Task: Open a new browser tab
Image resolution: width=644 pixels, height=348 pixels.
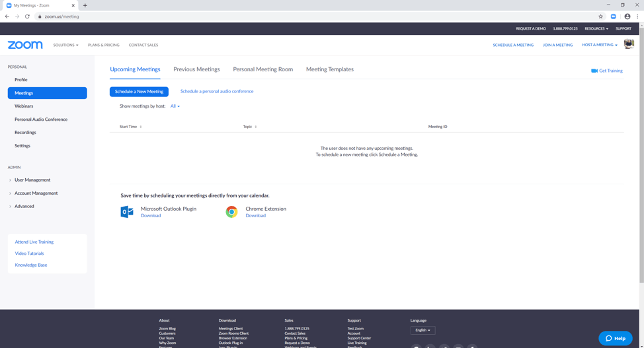Action: pyautogui.click(x=85, y=5)
